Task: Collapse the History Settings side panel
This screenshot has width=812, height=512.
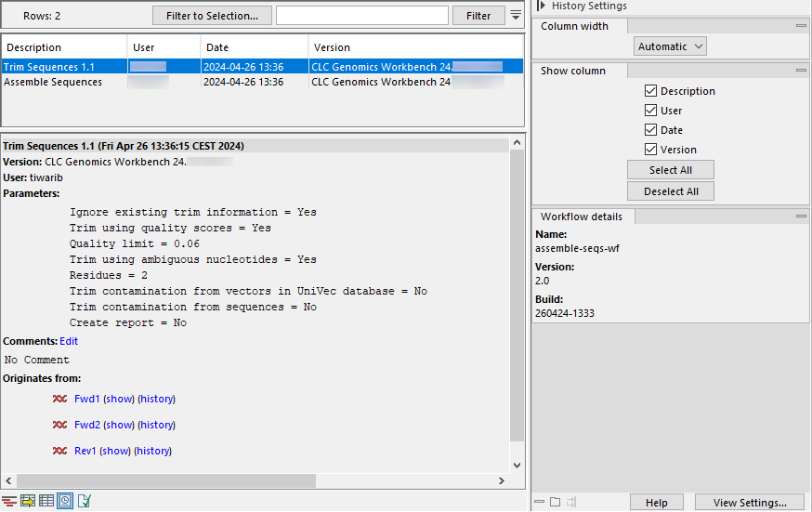Action: point(541,6)
